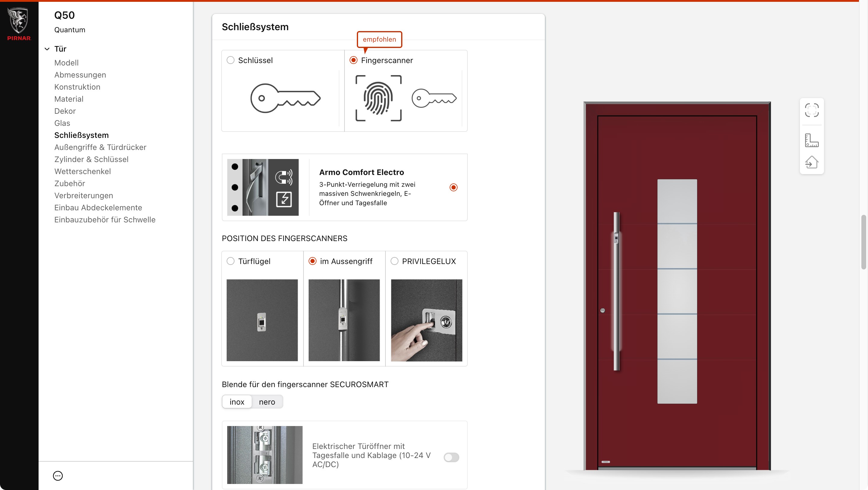Open the chat bubble icon at bottom
Viewport: 868px width, 490px height.
pyautogui.click(x=58, y=476)
